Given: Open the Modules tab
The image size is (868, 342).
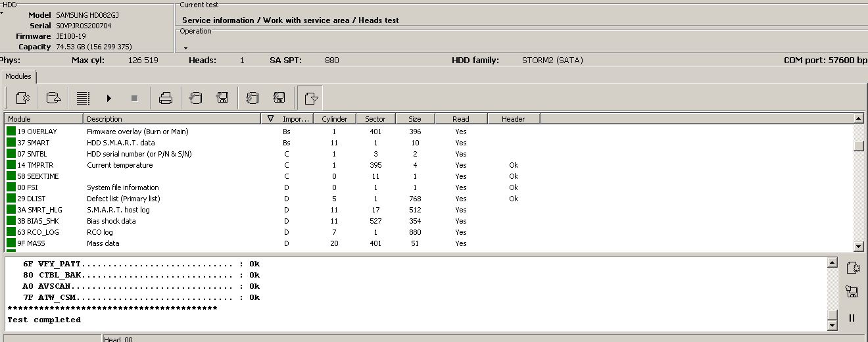Looking at the screenshot, I should 18,76.
